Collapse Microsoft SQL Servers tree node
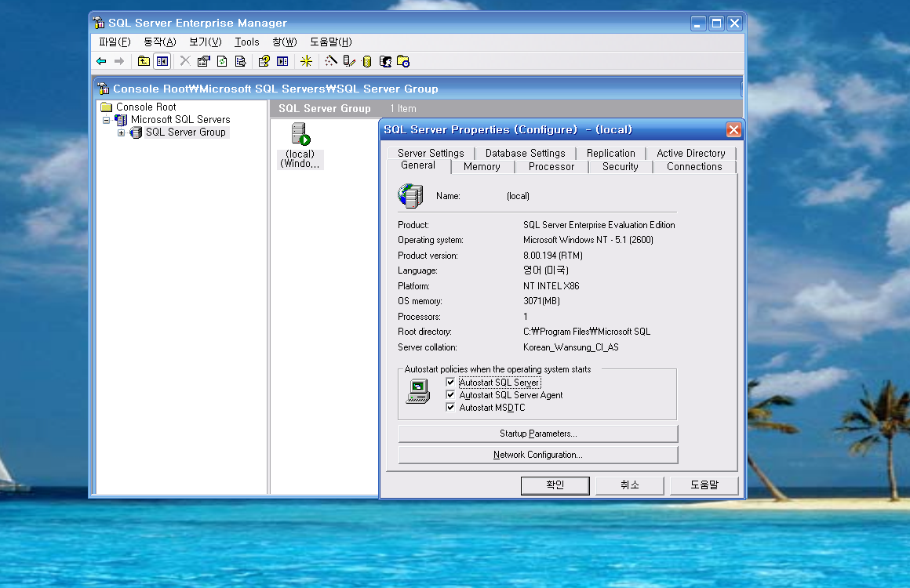 (106, 120)
